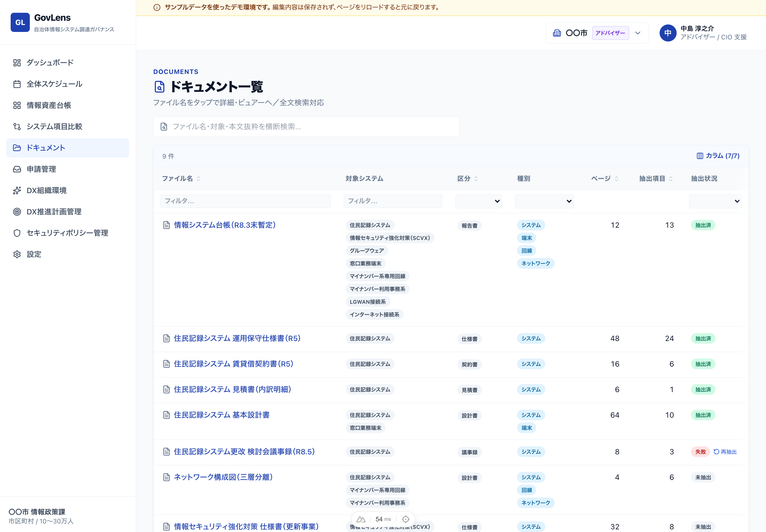766x532 pixels.
Task: Click file icon of 情報システム台帳 row
Action: tap(166, 225)
